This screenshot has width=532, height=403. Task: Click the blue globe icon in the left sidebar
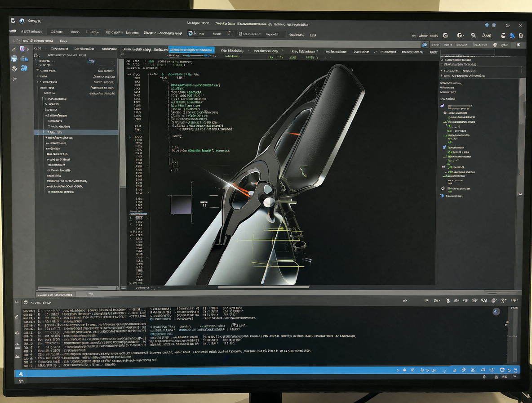(x=14, y=59)
